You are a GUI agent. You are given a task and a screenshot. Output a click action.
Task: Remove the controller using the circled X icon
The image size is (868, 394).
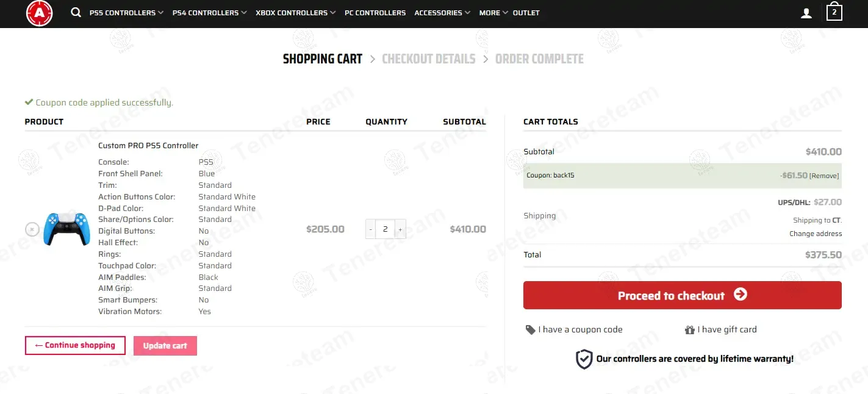32,229
